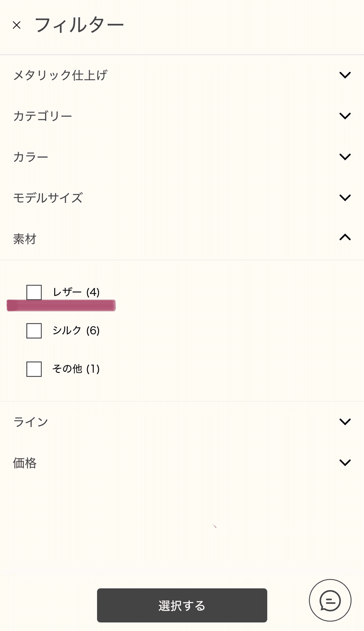Screen dimensions: 364x631
Task: Close the filter panel with X icon
Action: click(17, 25)
